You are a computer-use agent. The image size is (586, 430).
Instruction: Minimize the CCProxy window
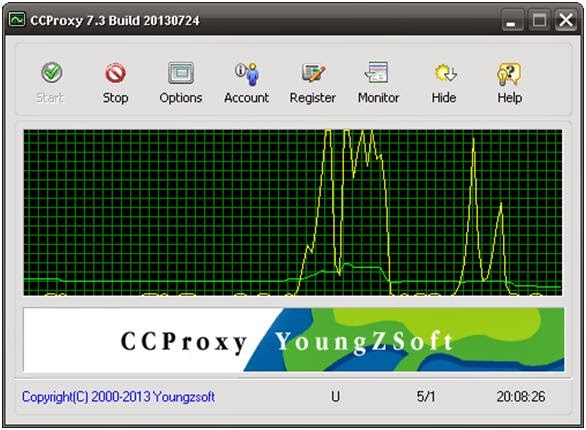pyautogui.click(x=512, y=20)
